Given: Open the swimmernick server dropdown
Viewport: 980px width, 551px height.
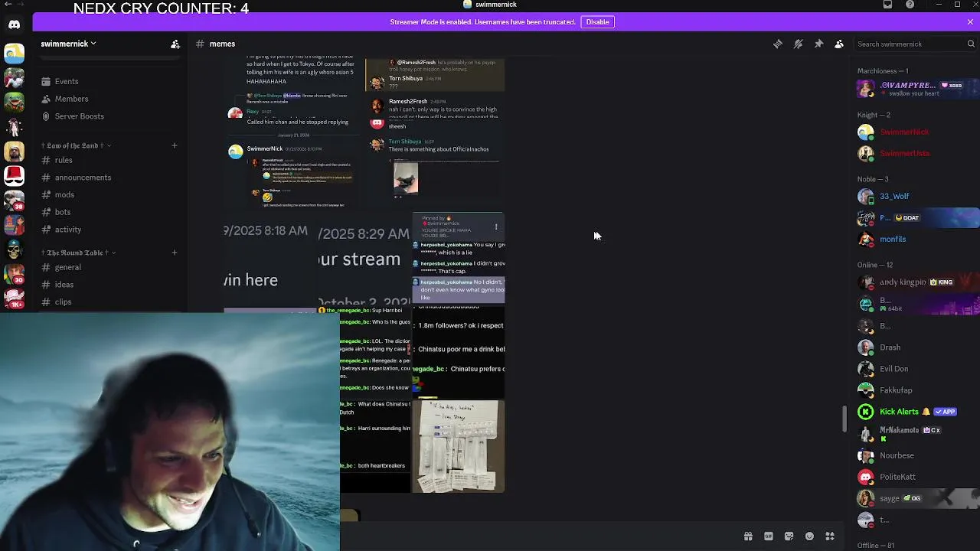Looking at the screenshot, I should click(x=69, y=44).
